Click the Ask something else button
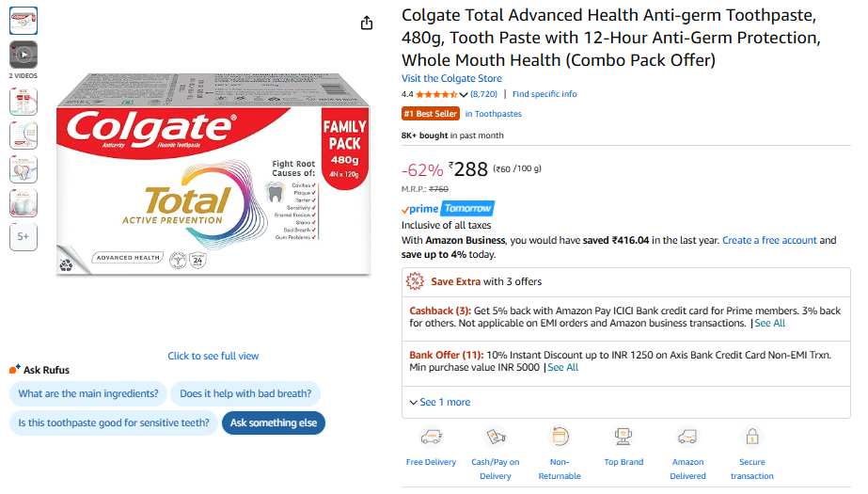This screenshot has width=868, height=494. pos(273,422)
